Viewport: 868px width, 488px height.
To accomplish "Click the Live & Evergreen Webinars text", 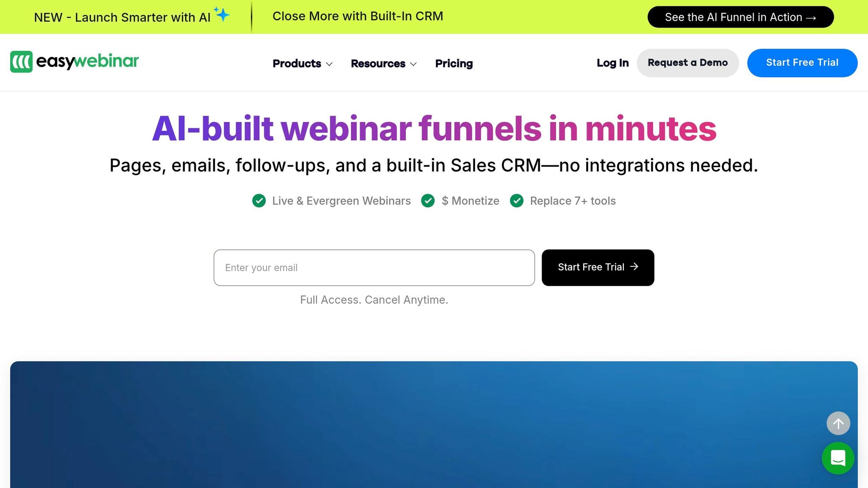I will [x=342, y=201].
